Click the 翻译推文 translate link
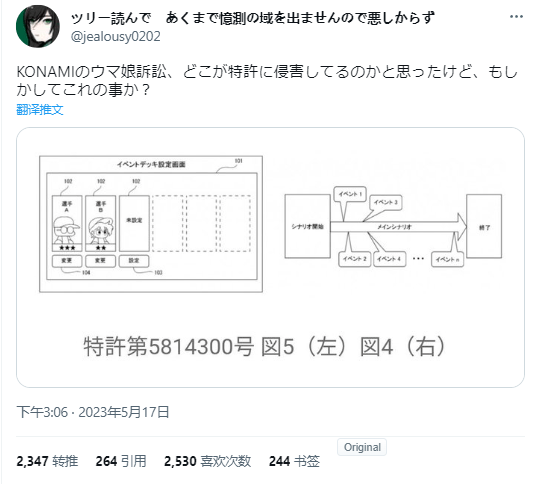The image size is (535, 484). coord(40,109)
